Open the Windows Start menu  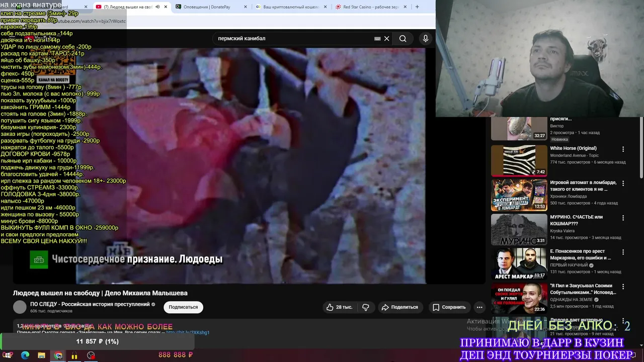[8, 355]
